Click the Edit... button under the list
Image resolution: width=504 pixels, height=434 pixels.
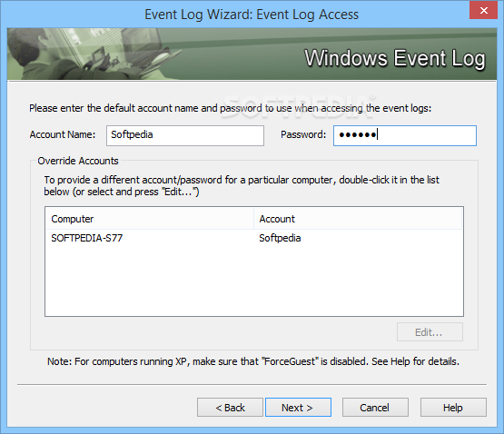click(430, 332)
